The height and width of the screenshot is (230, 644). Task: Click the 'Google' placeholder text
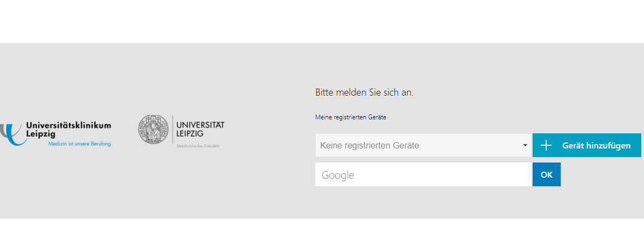point(337,175)
